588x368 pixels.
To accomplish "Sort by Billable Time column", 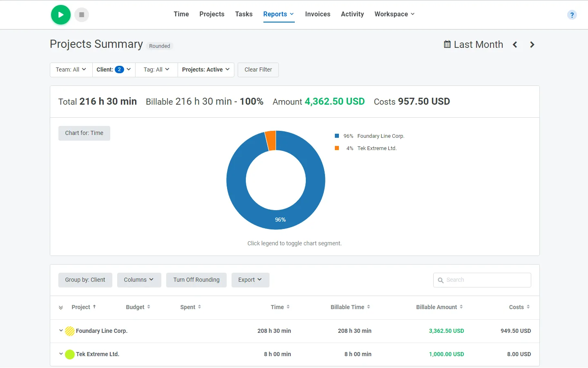I will (350, 307).
